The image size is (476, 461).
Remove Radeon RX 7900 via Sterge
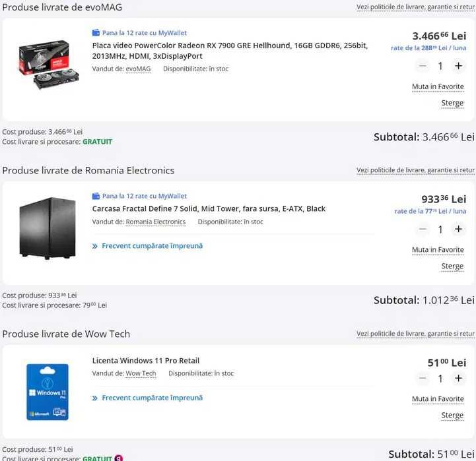coord(452,103)
